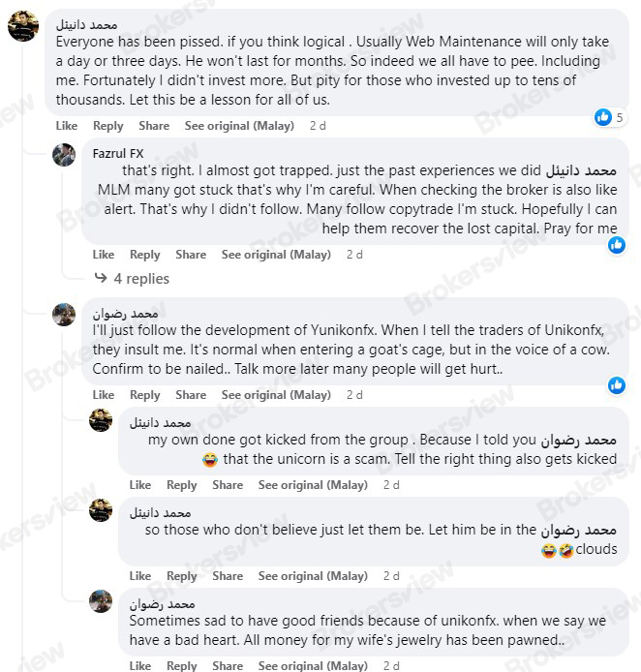
Task: Like the top comment about Web Maintenance
Action: tap(67, 126)
